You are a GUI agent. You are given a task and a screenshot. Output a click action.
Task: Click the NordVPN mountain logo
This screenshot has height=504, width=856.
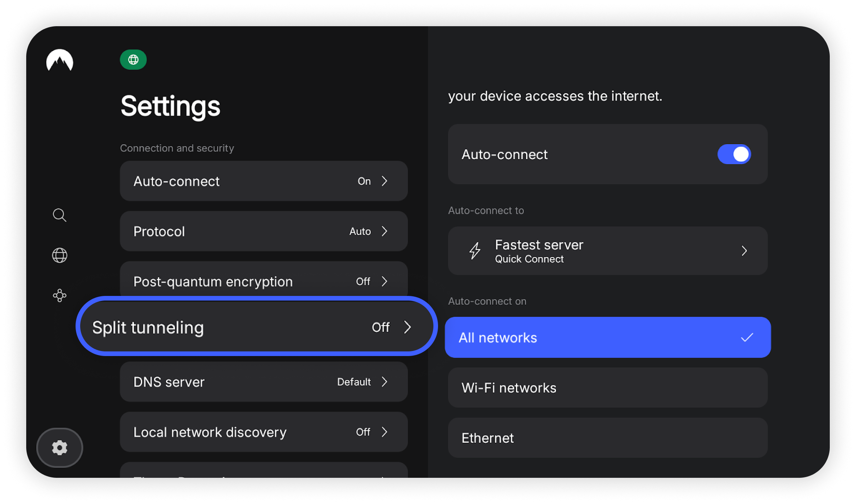point(59,60)
